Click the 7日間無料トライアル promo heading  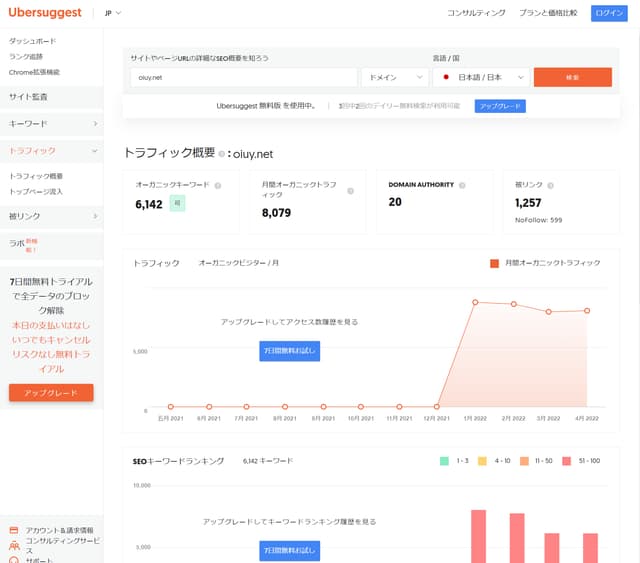[x=51, y=296]
